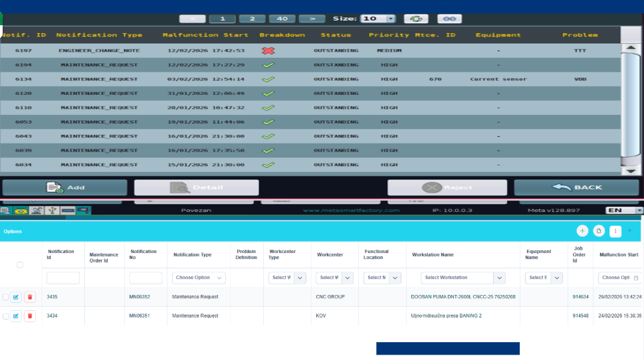Screen dimensions: 644x360
Task: Click the Add button
Action: [x=64, y=187]
